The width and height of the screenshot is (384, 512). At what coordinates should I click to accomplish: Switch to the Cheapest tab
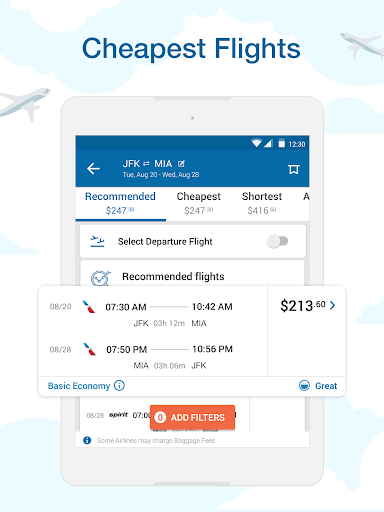[x=199, y=203]
